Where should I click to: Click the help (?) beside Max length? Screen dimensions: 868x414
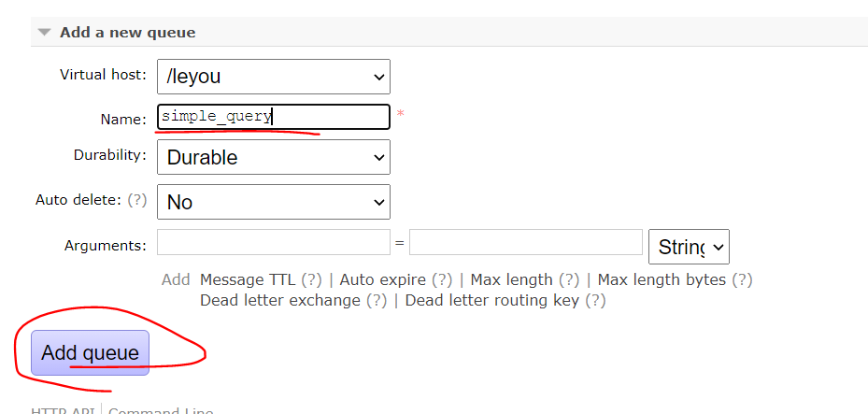[569, 279]
